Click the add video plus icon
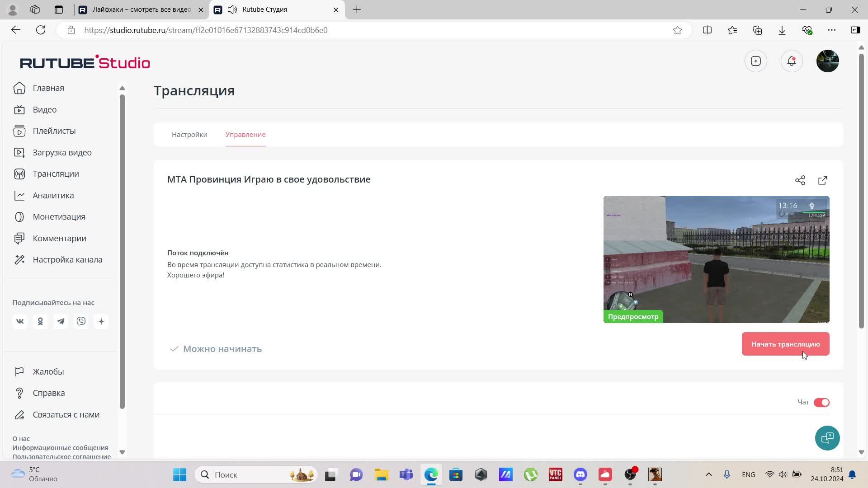 [755, 61]
